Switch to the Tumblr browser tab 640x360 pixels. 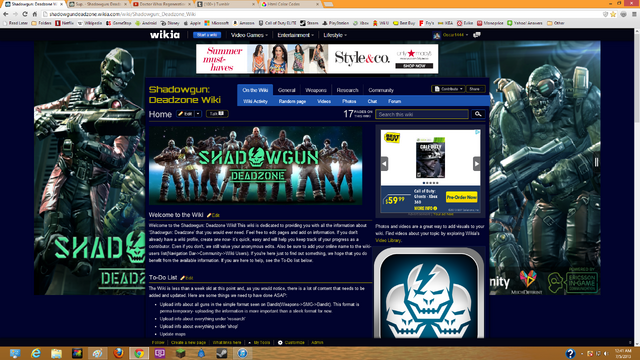(x=226, y=4)
